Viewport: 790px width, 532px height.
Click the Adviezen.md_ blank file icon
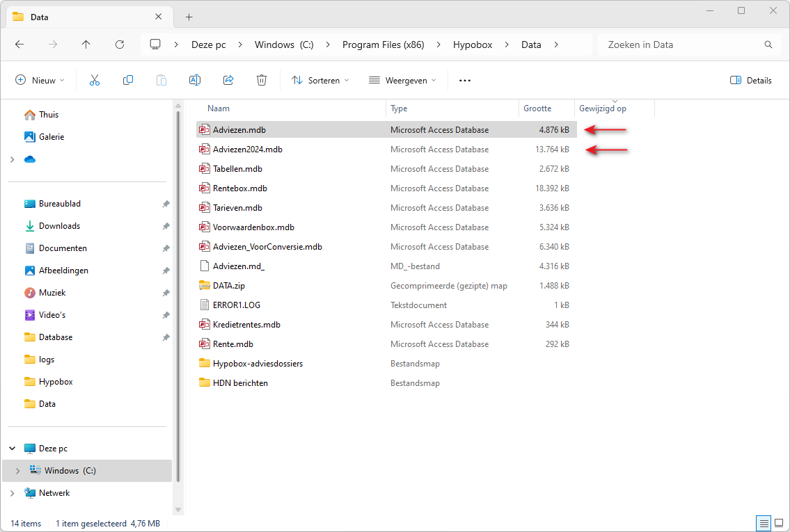[x=204, y=266]
